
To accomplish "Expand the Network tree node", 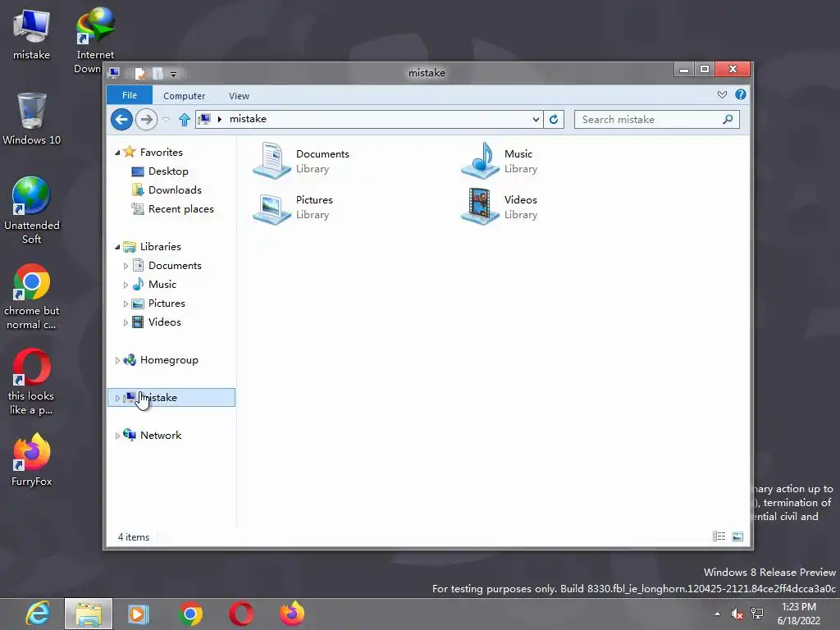I will pyautogui.click(x=117, y=436).
